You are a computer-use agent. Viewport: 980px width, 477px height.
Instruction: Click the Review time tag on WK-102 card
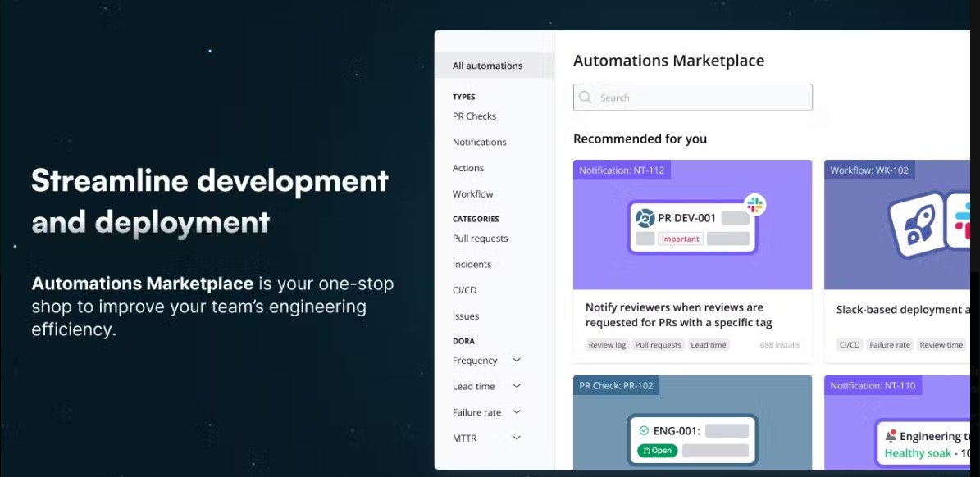click(941, 345)
